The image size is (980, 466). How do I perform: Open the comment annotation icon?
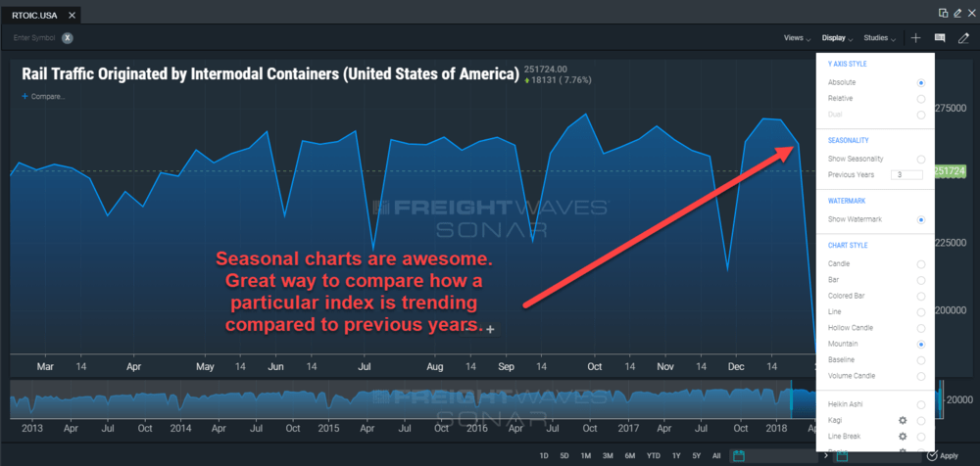pos(940,38)
